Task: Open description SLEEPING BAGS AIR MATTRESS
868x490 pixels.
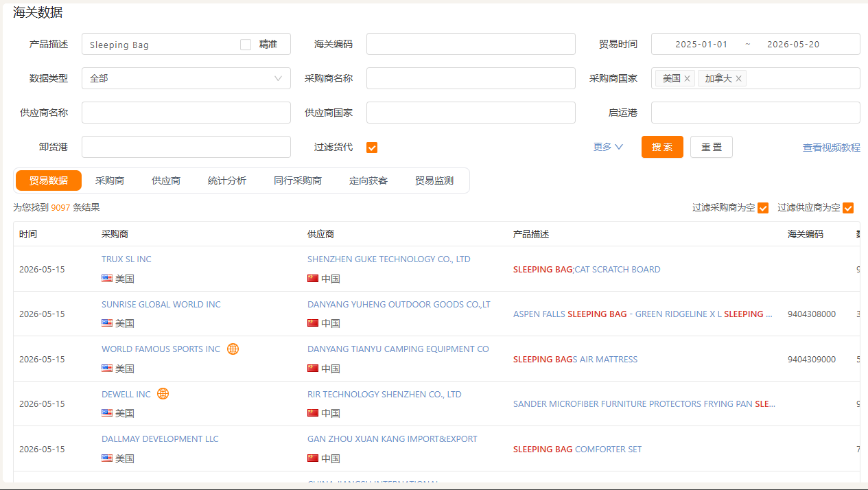Action: coord(575,360)
